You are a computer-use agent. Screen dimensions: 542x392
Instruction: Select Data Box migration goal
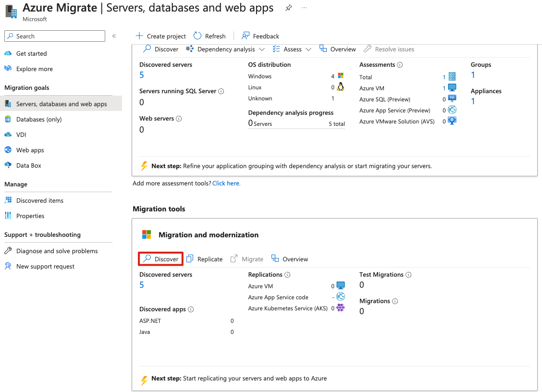click(28, 165)
